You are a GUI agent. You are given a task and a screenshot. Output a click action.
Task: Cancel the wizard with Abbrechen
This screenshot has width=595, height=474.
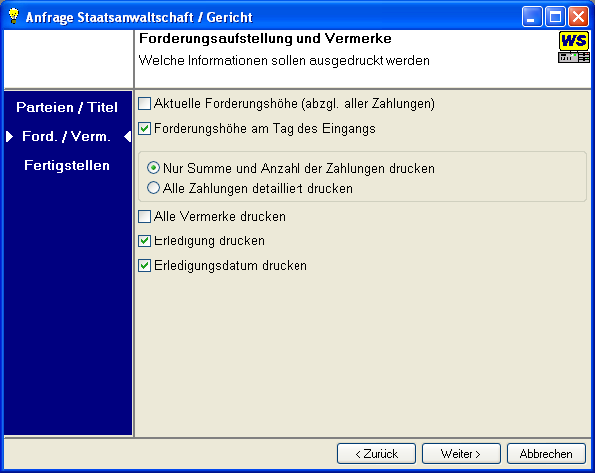coord(546,454)
